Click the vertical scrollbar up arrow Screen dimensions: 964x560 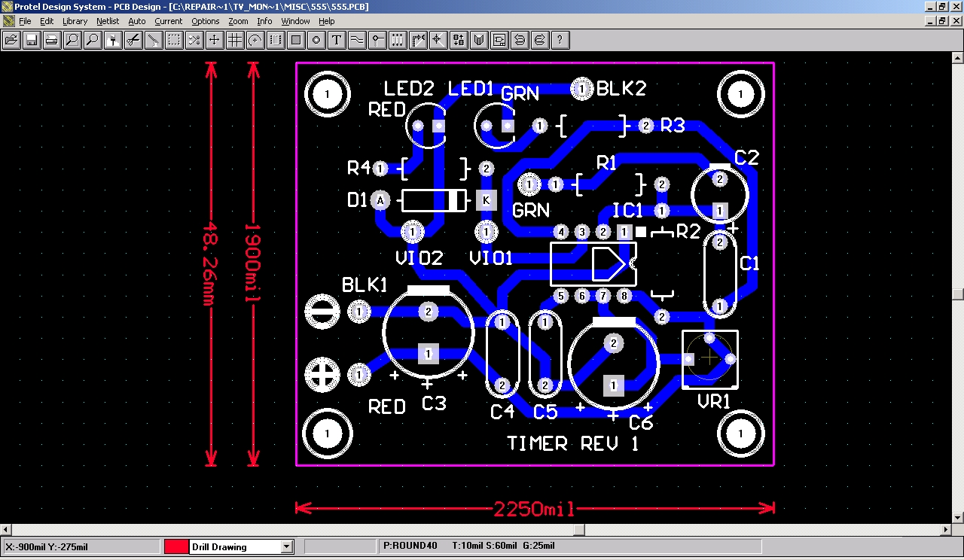coord(958,57)
